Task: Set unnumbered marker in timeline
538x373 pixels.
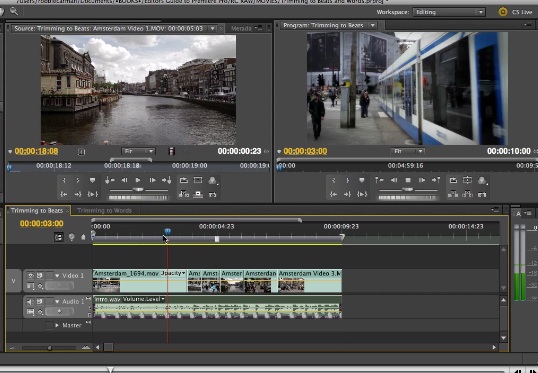Action: [x=83, y=237]
